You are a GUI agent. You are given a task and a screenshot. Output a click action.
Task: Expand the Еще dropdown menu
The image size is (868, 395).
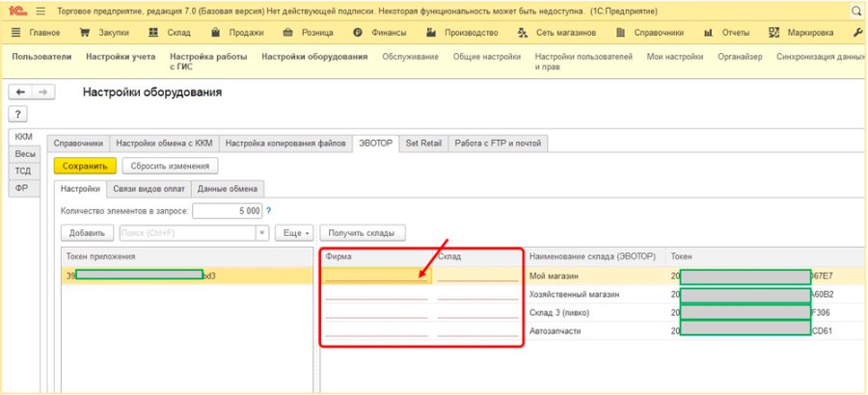click(x=294, y=233)
